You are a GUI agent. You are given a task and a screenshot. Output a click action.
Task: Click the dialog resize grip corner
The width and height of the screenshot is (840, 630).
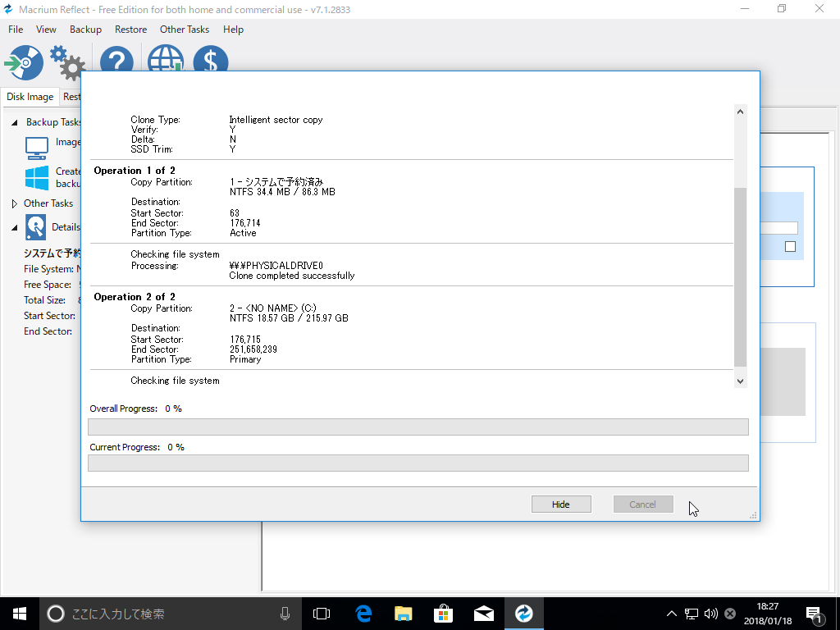click(753, 515)
